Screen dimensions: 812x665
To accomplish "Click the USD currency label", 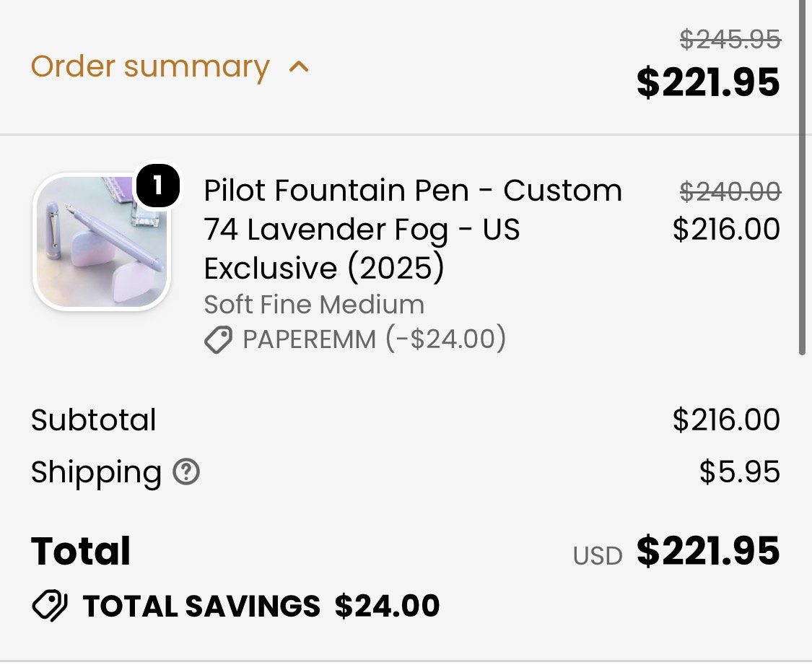I will [598, 556].
